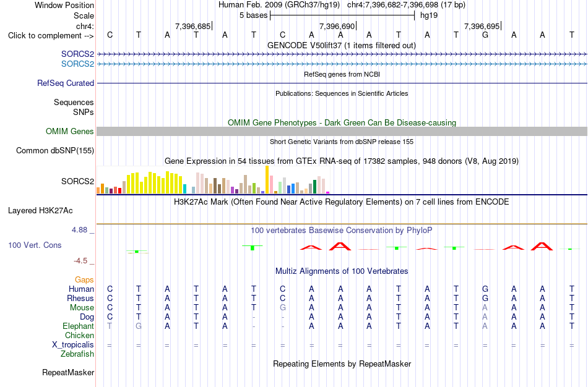This screenshot has width=588, height=387.
Task: Click the 7,396,690 ruler position
Action: 337,26
